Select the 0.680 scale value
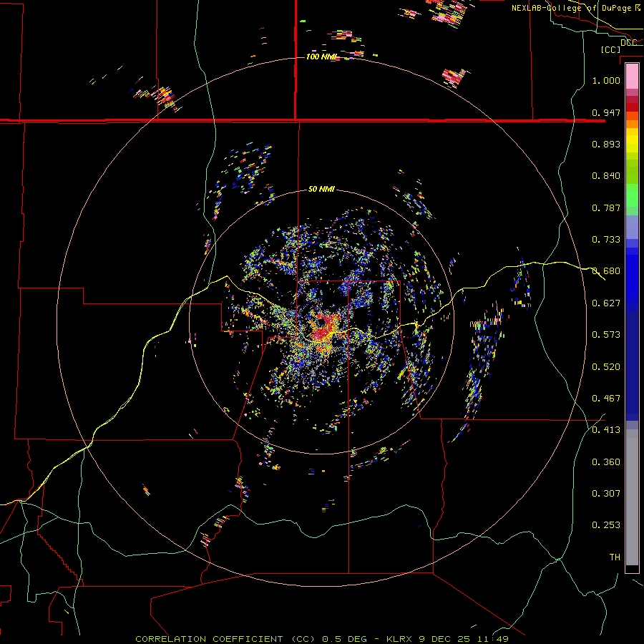Viewport: 644px width, 644px height. point(606,271)
